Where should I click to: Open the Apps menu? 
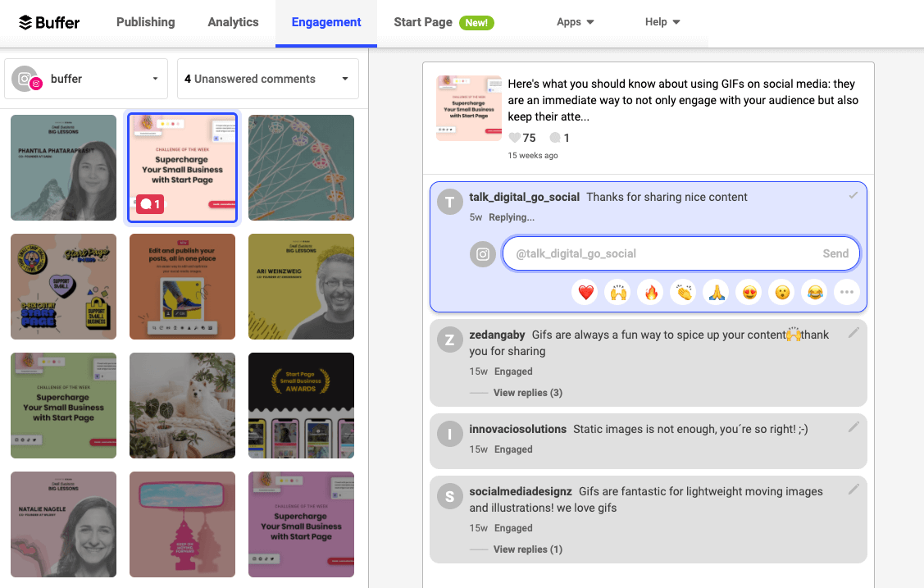point(575,22)
